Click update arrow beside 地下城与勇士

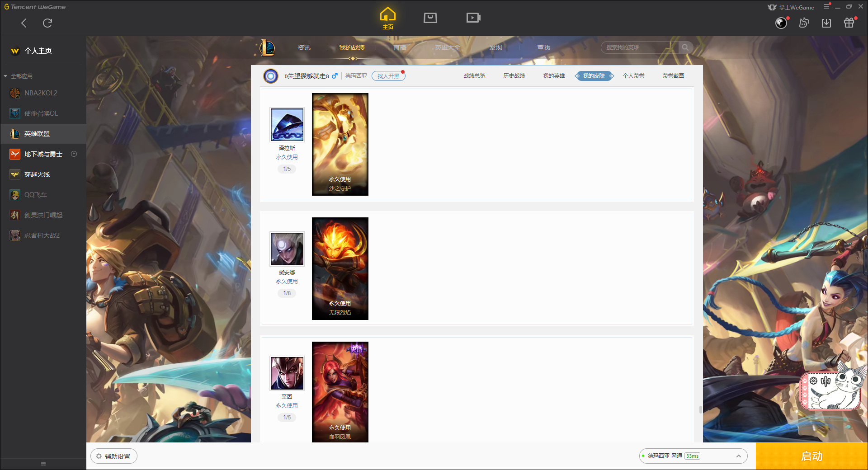click(x=74, y=154)
